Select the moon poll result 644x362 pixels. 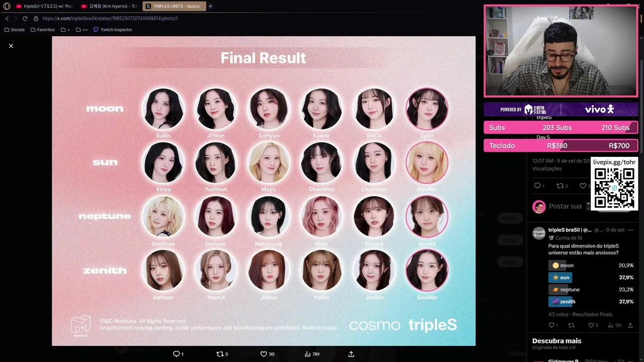[591, 265]
